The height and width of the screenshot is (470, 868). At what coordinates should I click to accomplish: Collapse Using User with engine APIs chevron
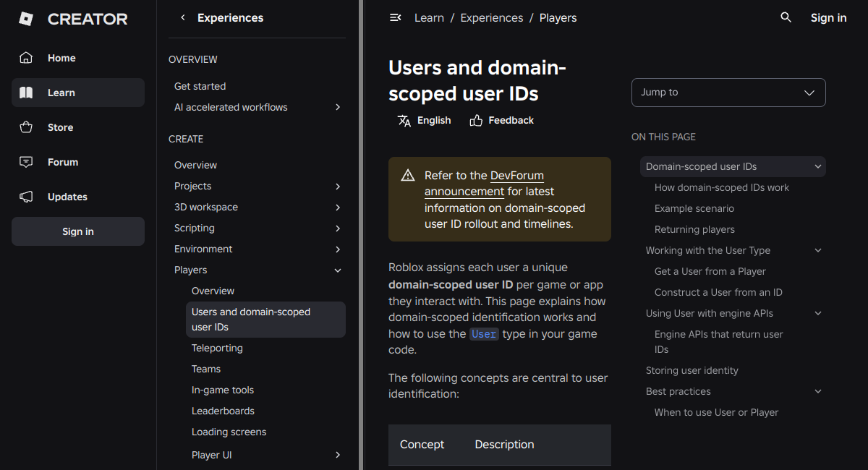pos(818,313)
